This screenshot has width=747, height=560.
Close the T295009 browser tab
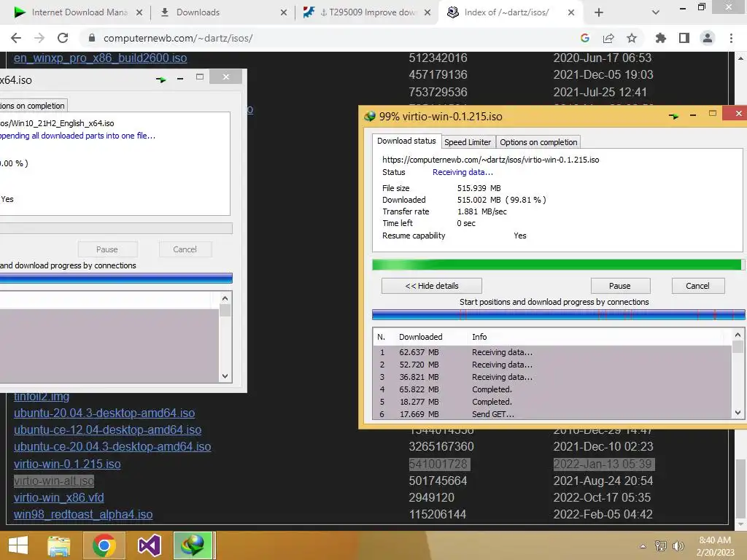click(427, 12)
